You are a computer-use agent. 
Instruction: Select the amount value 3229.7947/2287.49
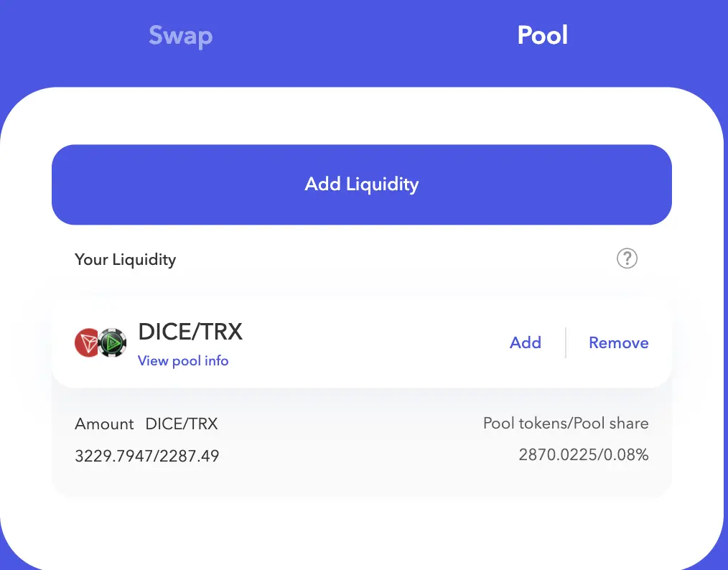[x=146, y=456]
